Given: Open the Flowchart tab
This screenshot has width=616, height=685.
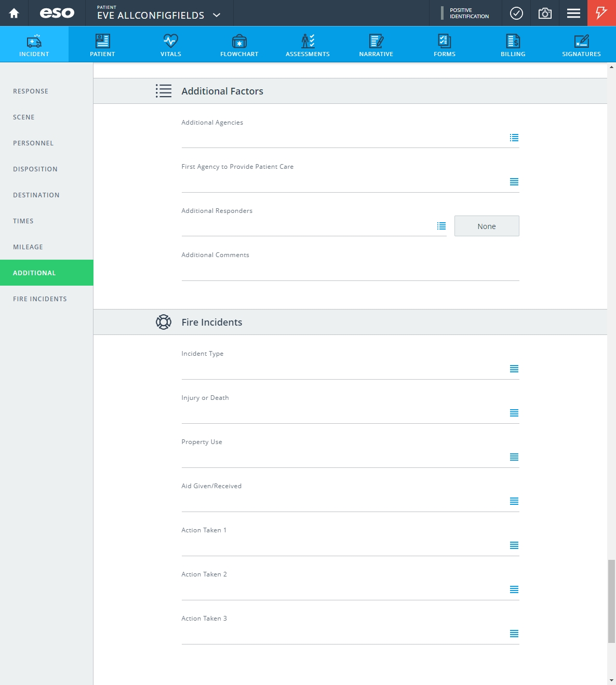Looking at the screenshot, I should 239,45.
